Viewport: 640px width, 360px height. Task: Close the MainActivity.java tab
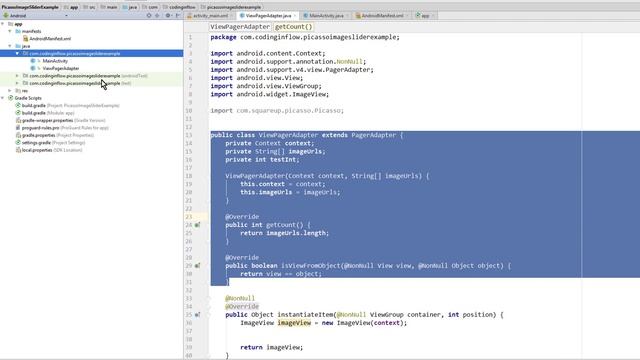(x=347, y=16)
